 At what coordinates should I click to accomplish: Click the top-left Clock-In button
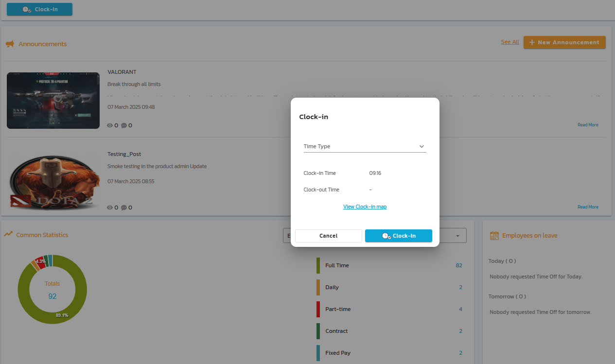click(x=39, y=9)
